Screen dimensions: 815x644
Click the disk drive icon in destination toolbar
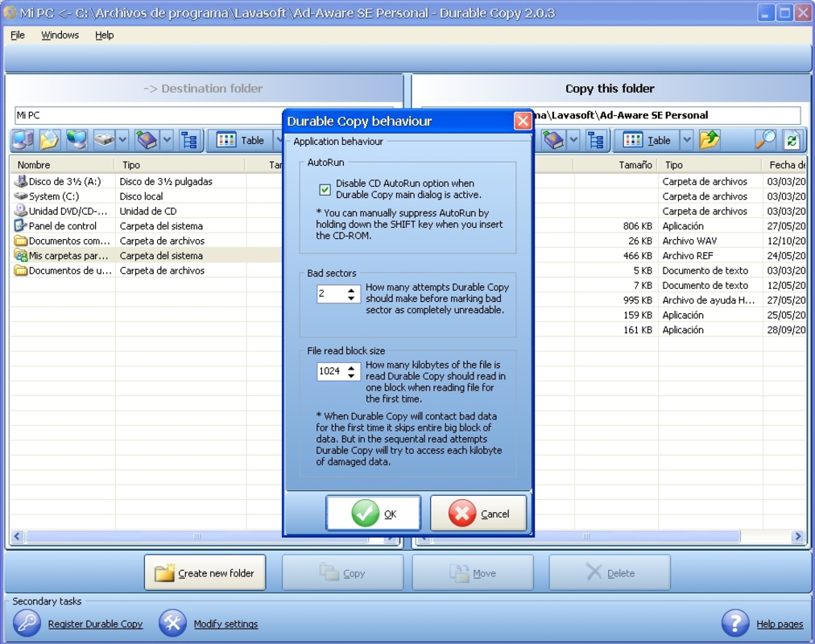click(104, 140)
